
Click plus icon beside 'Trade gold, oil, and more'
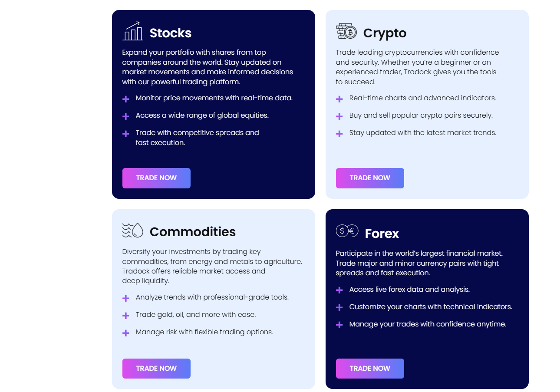click(x=126, y=316)
